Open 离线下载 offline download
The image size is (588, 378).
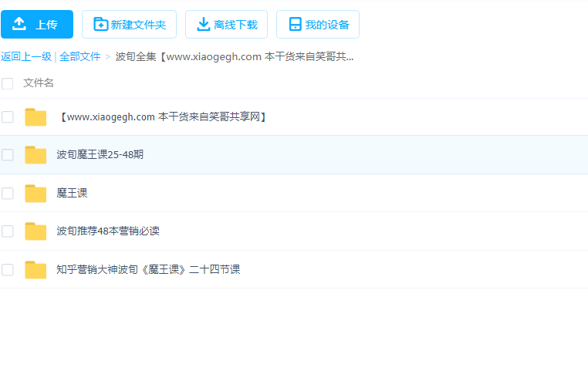tap(227, 25)
